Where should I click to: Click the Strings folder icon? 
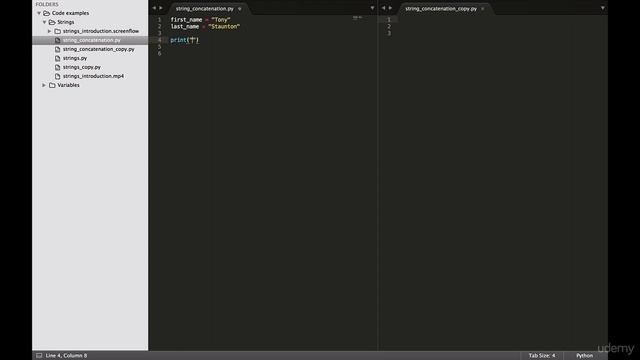[x=52, y=22]
